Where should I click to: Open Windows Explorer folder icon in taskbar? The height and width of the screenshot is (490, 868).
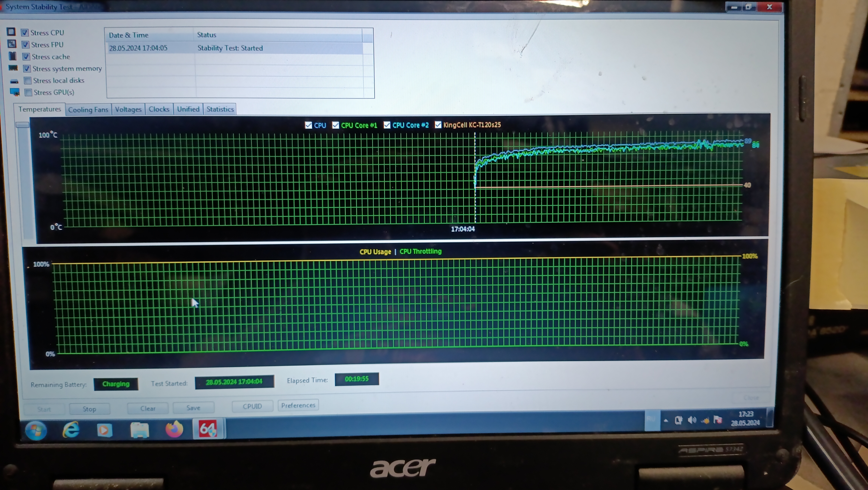[x=139, y=430]
